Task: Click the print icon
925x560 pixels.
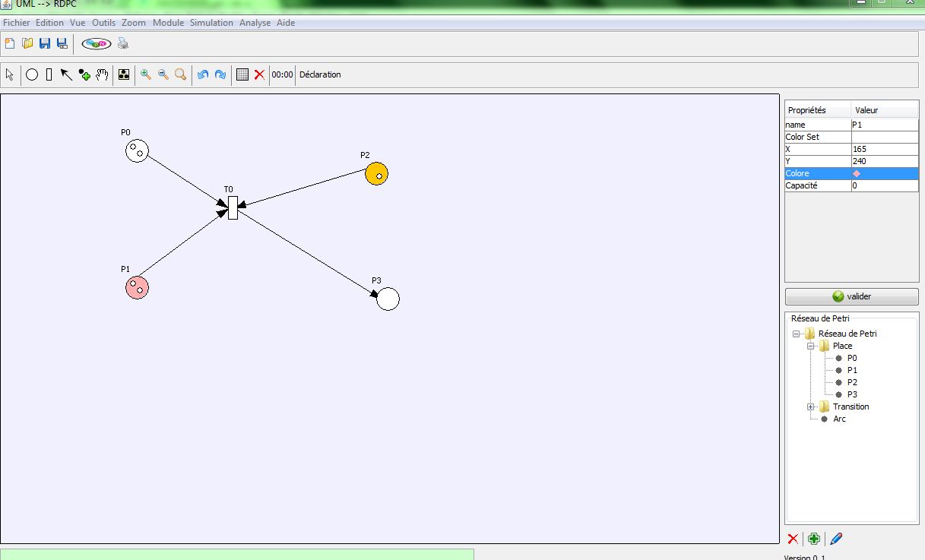Action: pyautogui.click(x=122, y=43)
